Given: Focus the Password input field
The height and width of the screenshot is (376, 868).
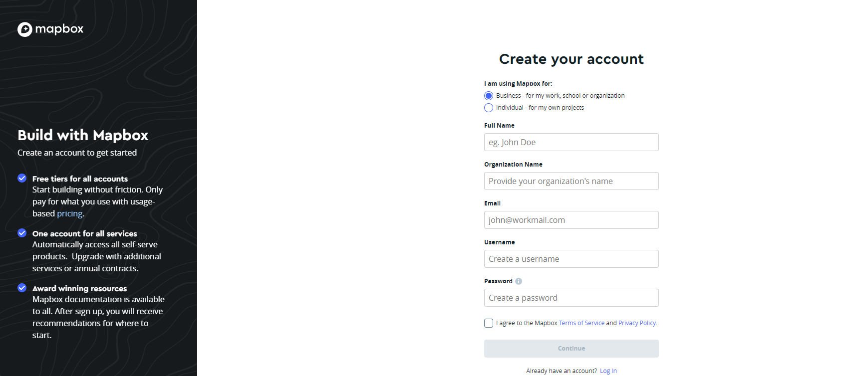Looking at the screenshot, I should coord(571,298).
